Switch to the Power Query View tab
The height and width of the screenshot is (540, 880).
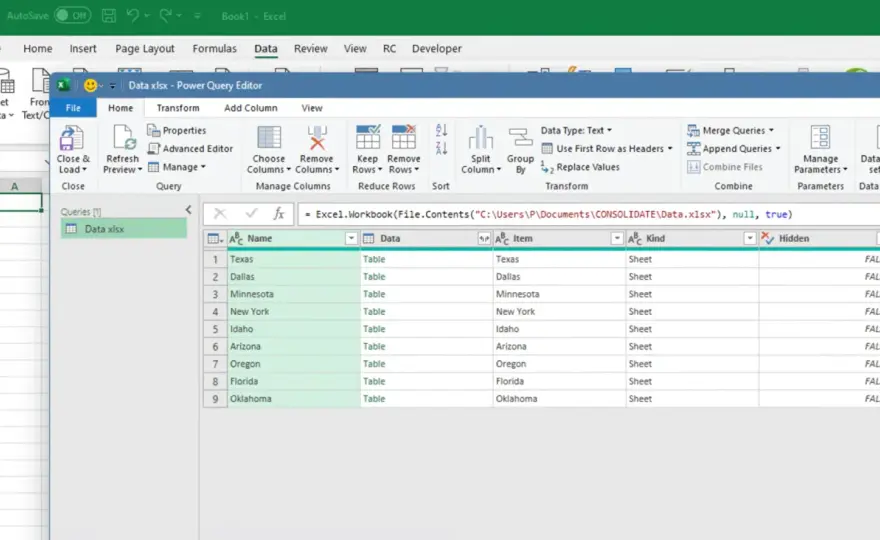tap(312, 108)
